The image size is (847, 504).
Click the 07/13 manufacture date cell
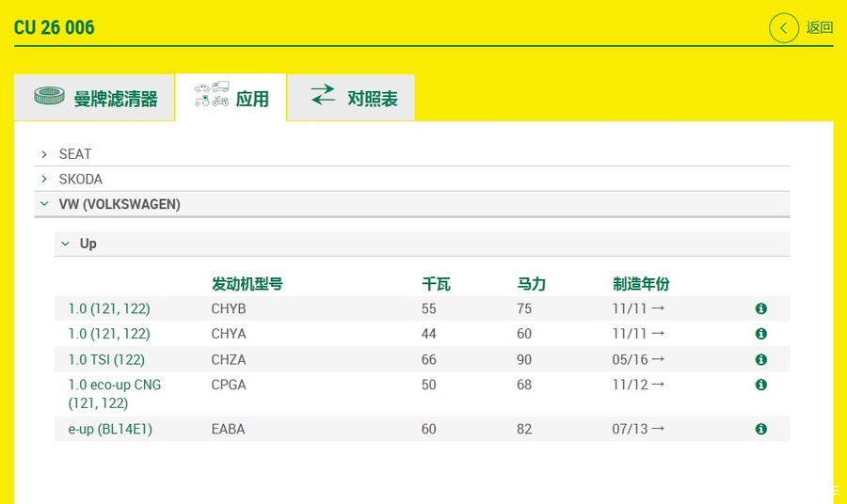coord(638,429)
